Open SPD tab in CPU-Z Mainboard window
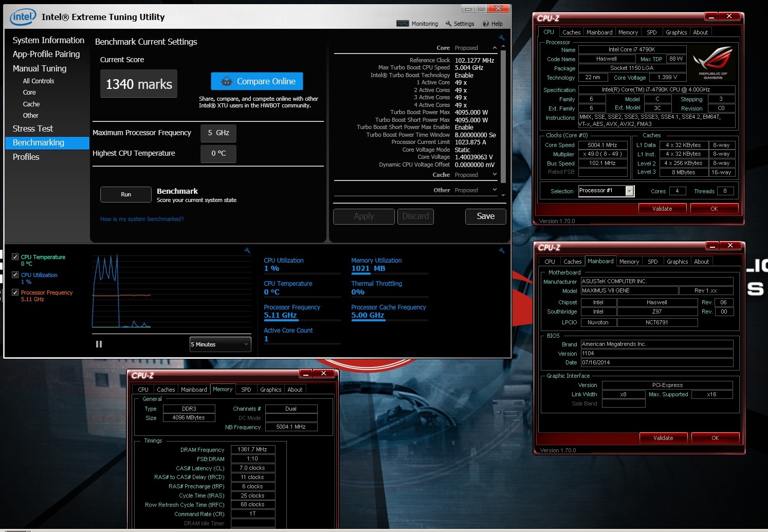Screen dimensions: 768x532 coord(653,262)
